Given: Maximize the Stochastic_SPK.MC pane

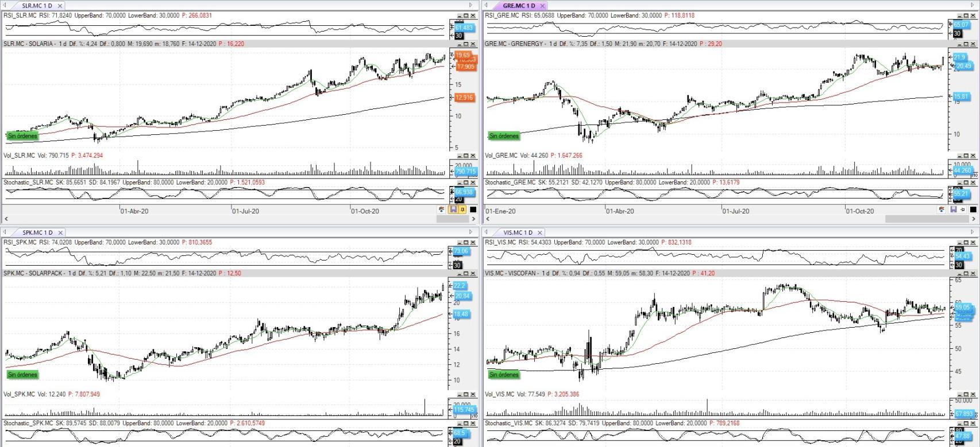Looking at the screenshot, I should point(466,423).
